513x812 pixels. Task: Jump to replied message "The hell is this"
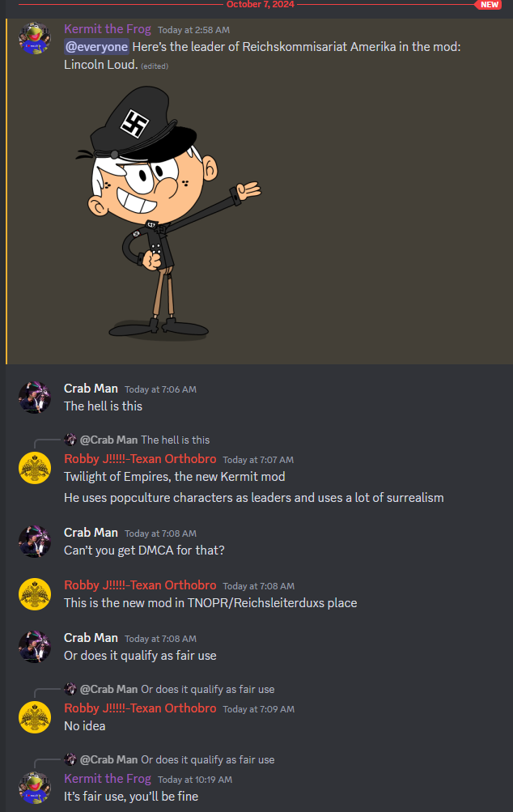pyautogui.click(x=175, y=440)
